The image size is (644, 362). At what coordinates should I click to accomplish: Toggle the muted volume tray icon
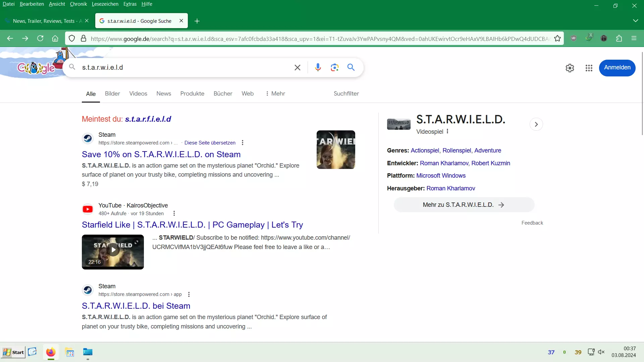601,352
